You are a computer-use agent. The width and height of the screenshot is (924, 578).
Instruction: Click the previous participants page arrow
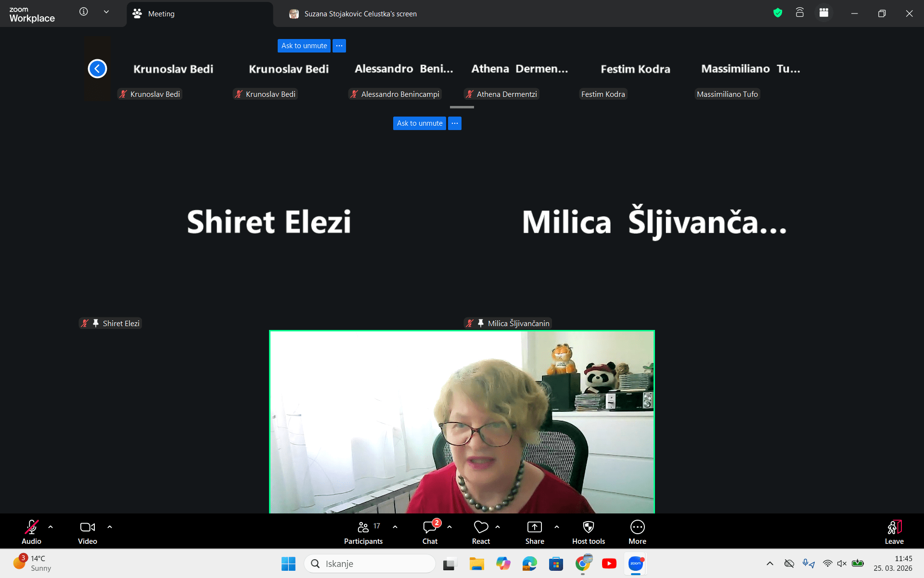(97, 69)
